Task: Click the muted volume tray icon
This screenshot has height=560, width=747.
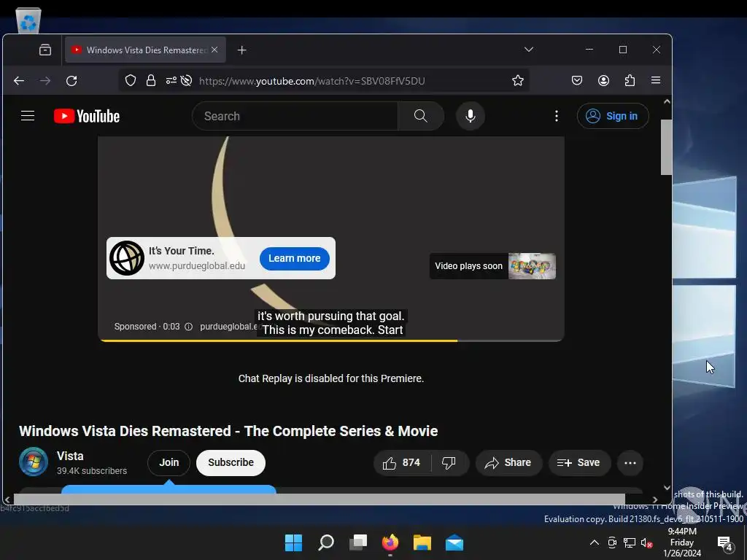Action: [646, 542]
